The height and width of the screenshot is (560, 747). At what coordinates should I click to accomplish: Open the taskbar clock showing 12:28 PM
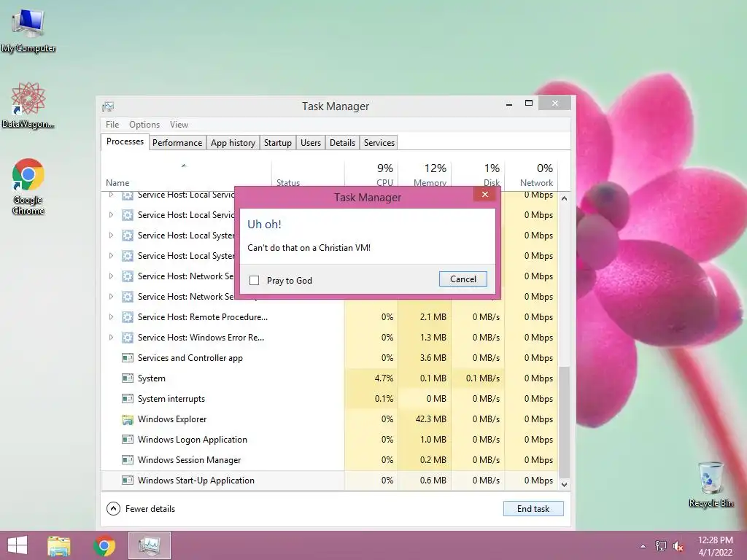point(715,546)
